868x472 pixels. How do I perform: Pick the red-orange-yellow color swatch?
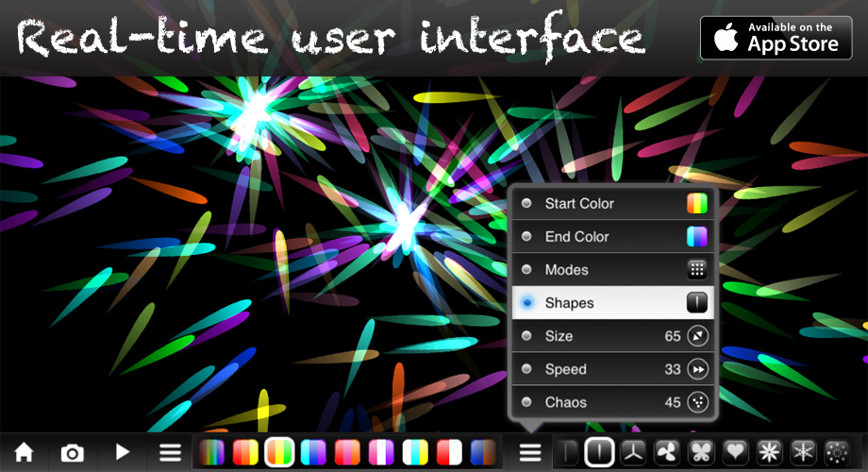[245, 452]
